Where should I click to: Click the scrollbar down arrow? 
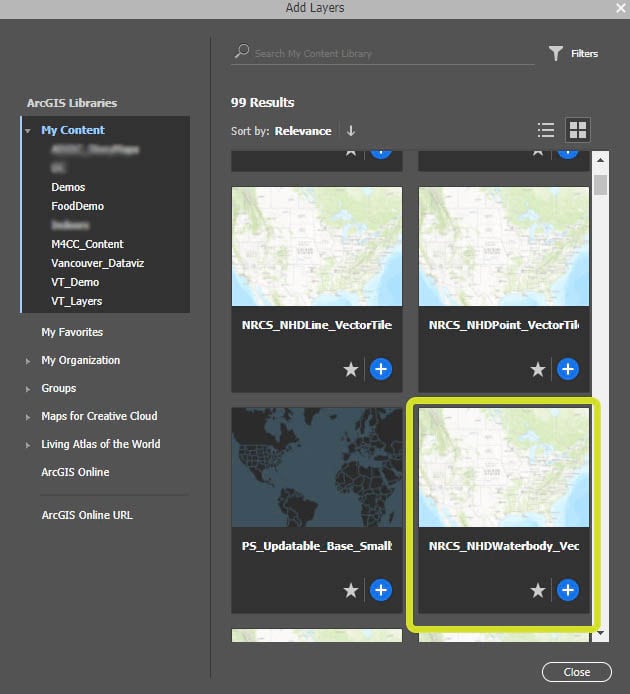600,633
